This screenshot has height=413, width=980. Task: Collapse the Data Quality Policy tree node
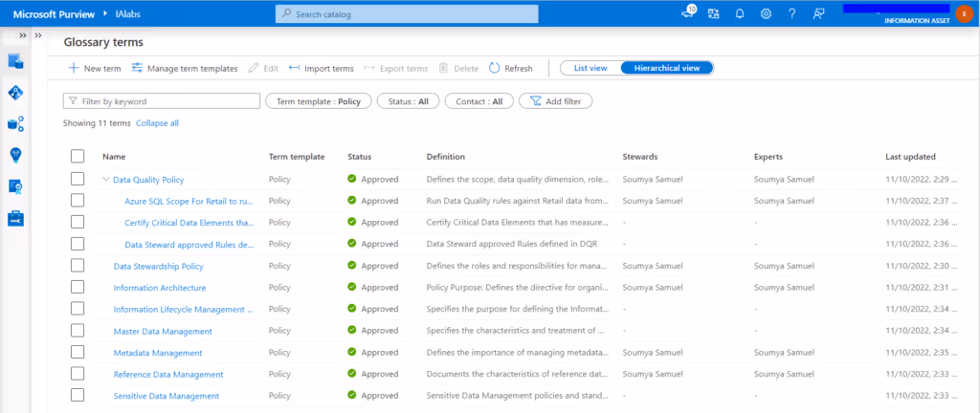pos(105,179)
